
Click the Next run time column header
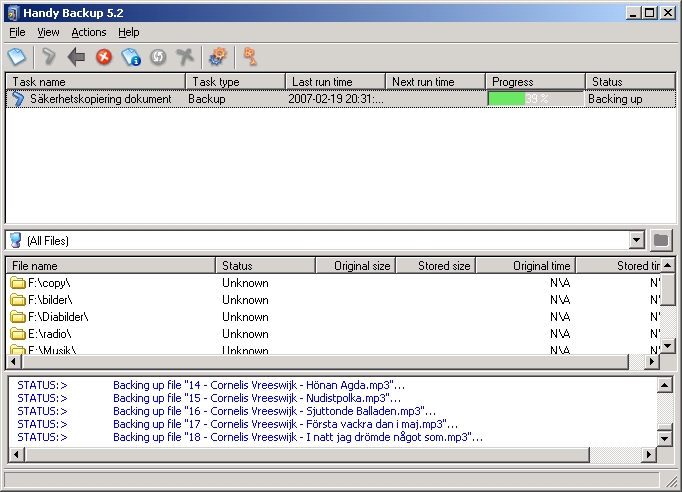(x=435, y=82)
